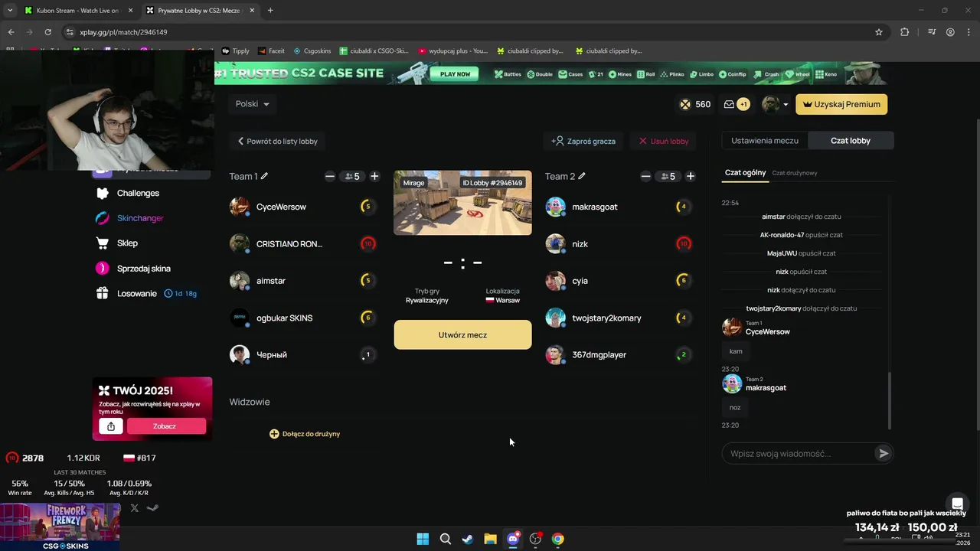Decrease Team 1 player count
The height and width of the screenshot is (551, 980).
click(330, 176)
